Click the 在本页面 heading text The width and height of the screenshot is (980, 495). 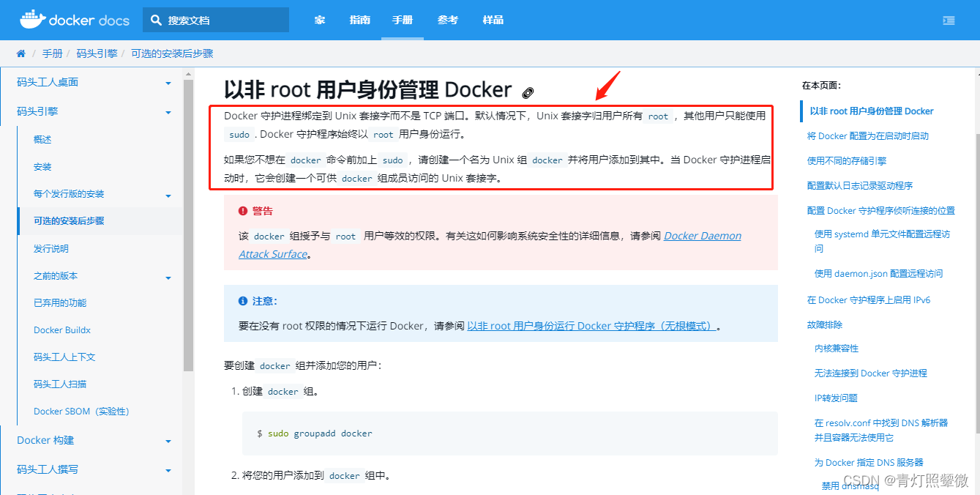821,86
